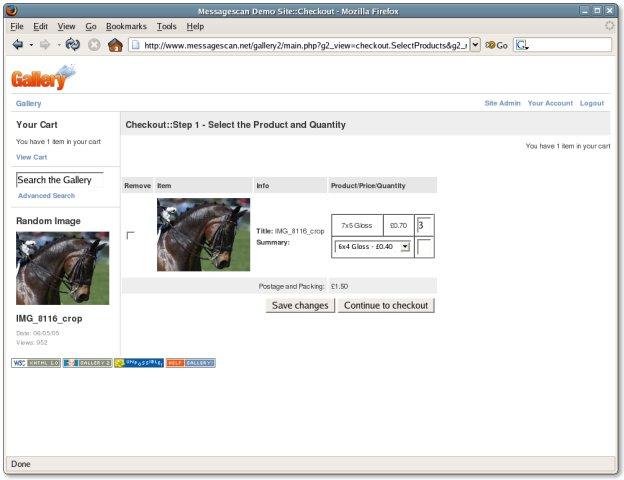Screen dimensions: 624x480
Task: Click the £0.70 price cell
Action: click(398, 226)
